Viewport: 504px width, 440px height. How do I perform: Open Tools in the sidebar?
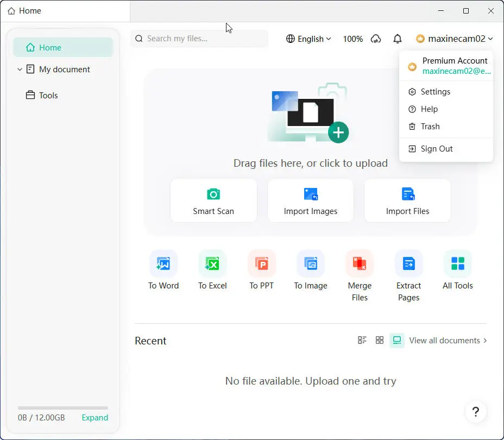tap(42, 96)
